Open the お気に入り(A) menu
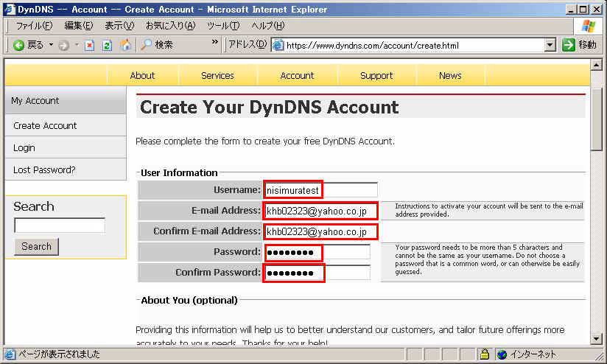This screenshot has height=364, width=607. [x=171, y=26]
